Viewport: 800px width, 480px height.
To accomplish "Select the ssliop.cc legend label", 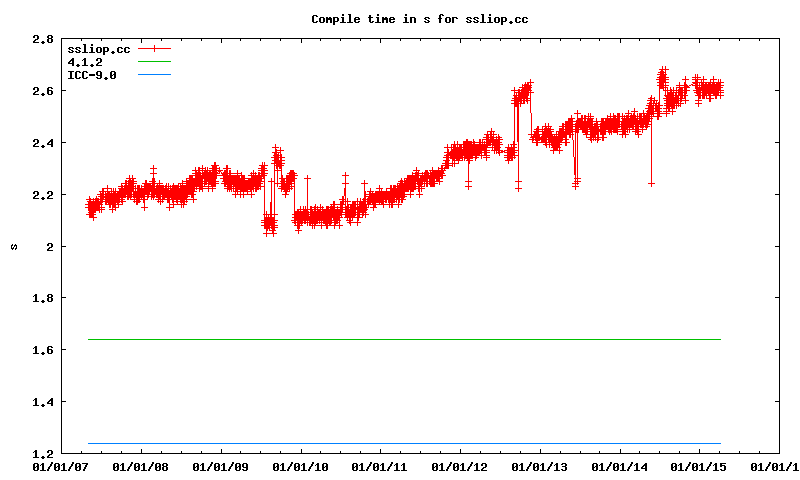I will (x=98, y=49).
